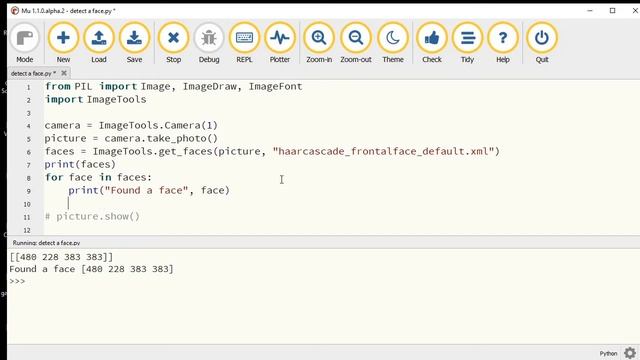Viewport: 640px width, 360px height.
Task: Click the 'Found a face [480 228 383 383]' output
Action: coord(91,269)
